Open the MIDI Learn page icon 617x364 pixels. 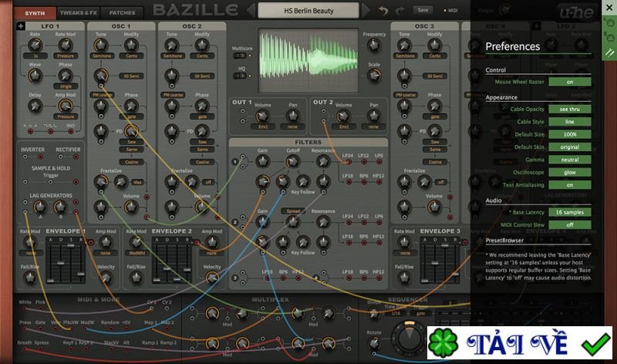[609, 22]
